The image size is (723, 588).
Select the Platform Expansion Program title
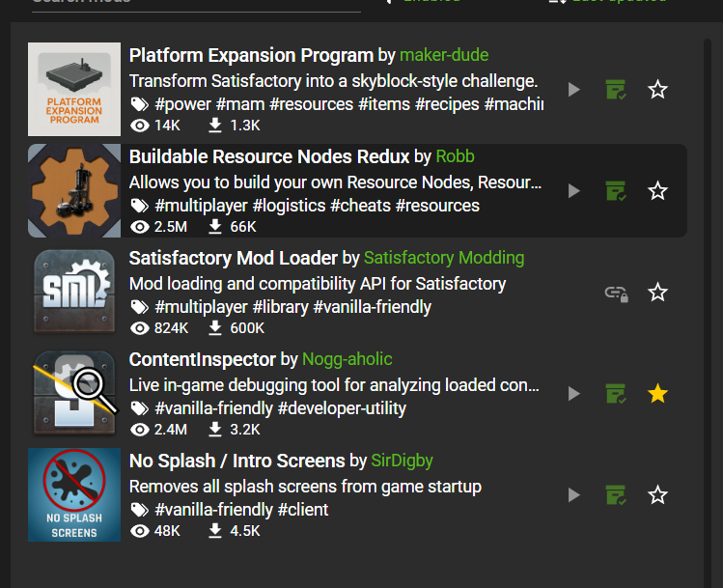coord(251,55)
